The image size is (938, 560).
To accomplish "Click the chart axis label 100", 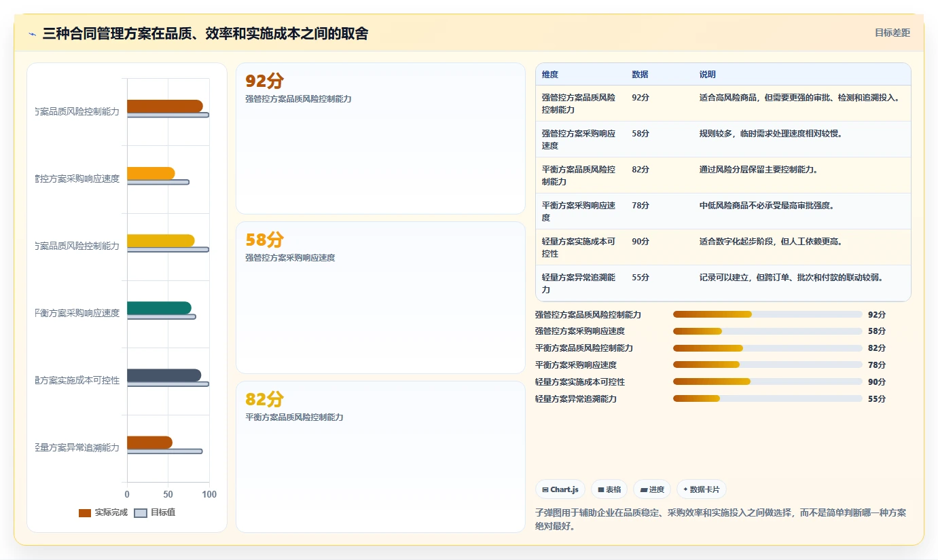I will tap(209, 495).
